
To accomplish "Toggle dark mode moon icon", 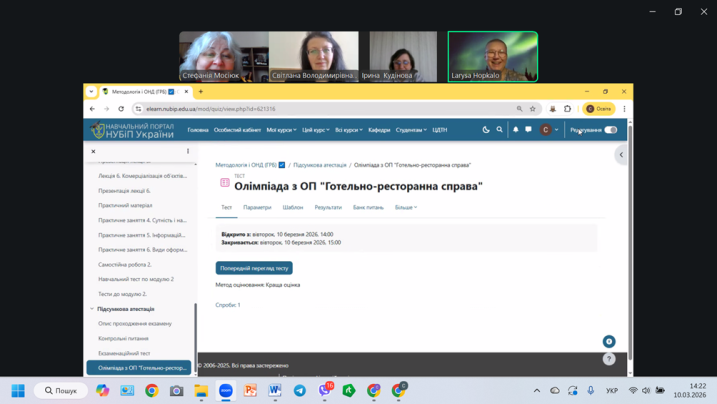I will [486, 130].
